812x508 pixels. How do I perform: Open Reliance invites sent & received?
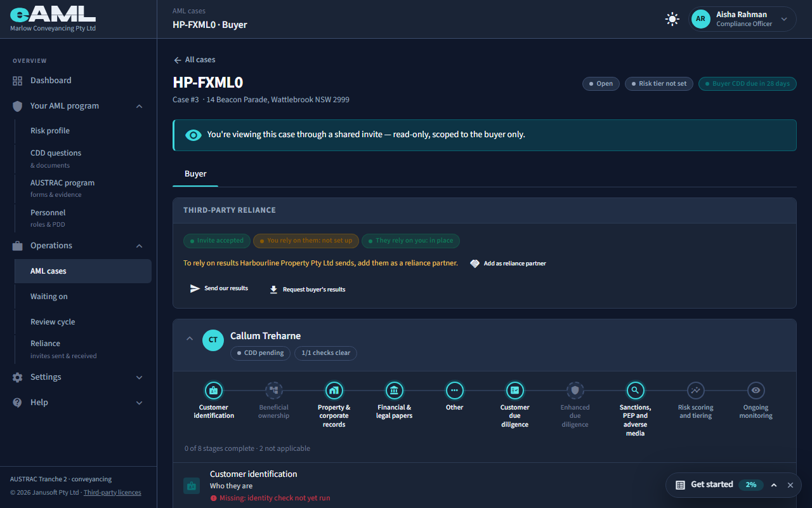82,349
